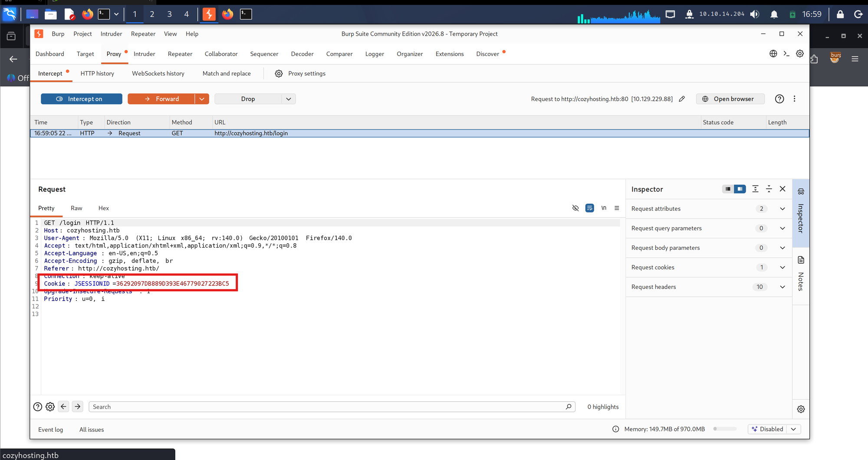Open the AI Disabled dropdown
The image size is (868, 460).
[x=793, y=429]
